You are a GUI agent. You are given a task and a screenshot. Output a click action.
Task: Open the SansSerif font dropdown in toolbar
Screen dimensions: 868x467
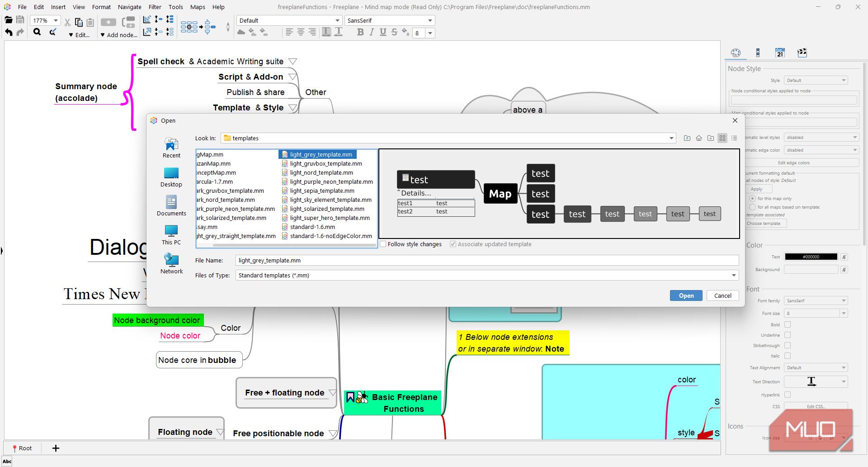point(430,20)
